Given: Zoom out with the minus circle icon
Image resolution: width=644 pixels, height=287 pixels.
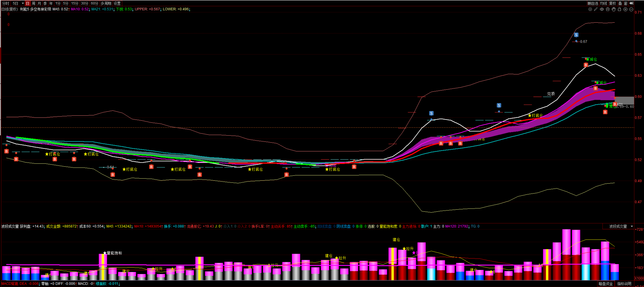Looking at the screenshot, I should [x=631, y=9].
